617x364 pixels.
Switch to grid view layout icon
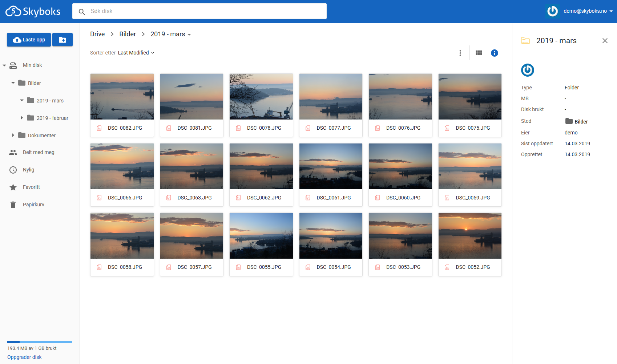click(x=479, y=53)
